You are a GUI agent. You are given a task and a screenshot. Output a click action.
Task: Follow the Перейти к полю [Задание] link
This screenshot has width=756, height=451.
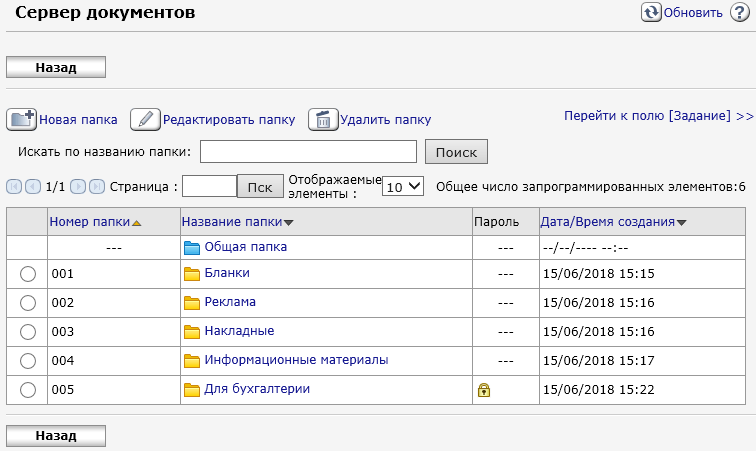(658, 116)
